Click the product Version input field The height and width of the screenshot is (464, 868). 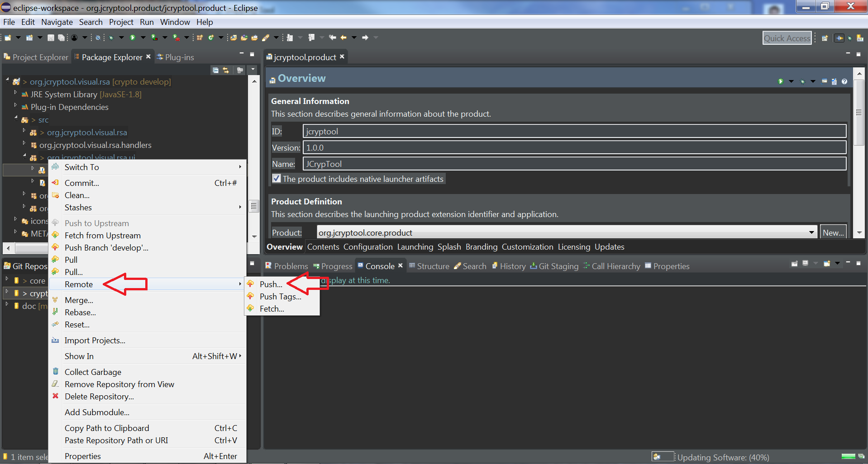[574, 147]
